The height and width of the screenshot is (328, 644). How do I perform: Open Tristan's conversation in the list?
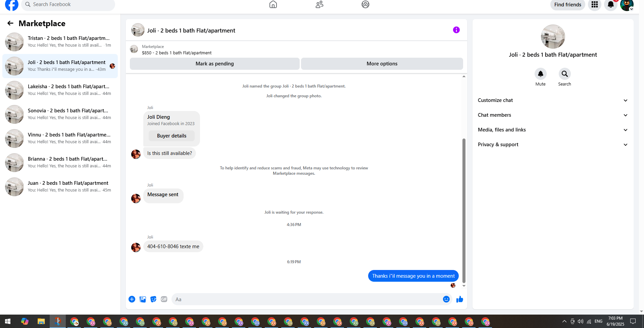tap(60, 42)
